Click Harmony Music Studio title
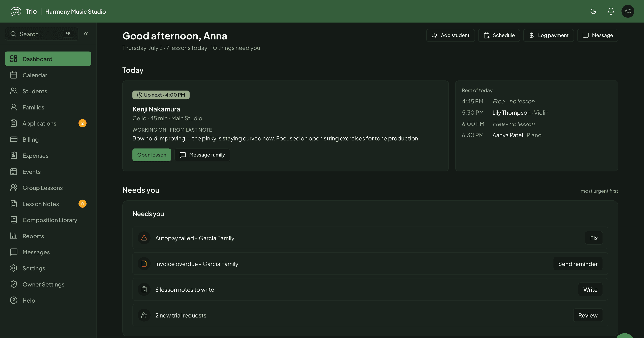 tap(75, 11)
